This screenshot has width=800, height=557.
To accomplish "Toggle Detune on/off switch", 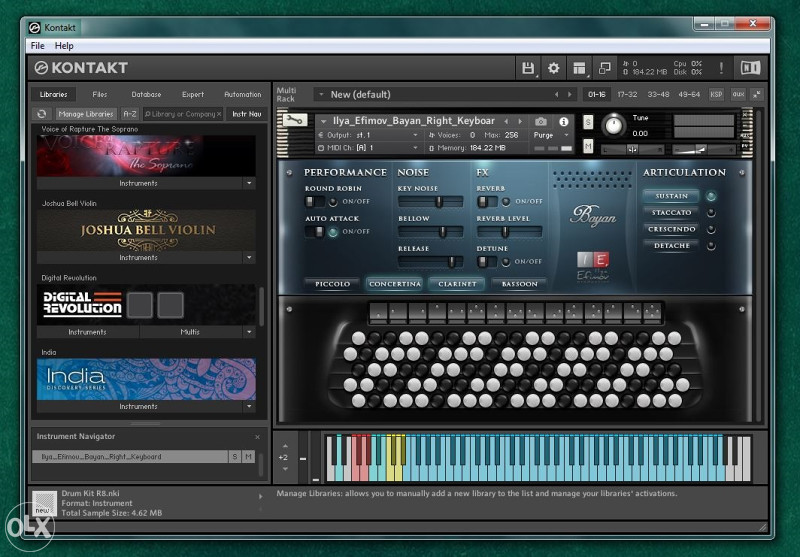I will [x=487, y=262].
